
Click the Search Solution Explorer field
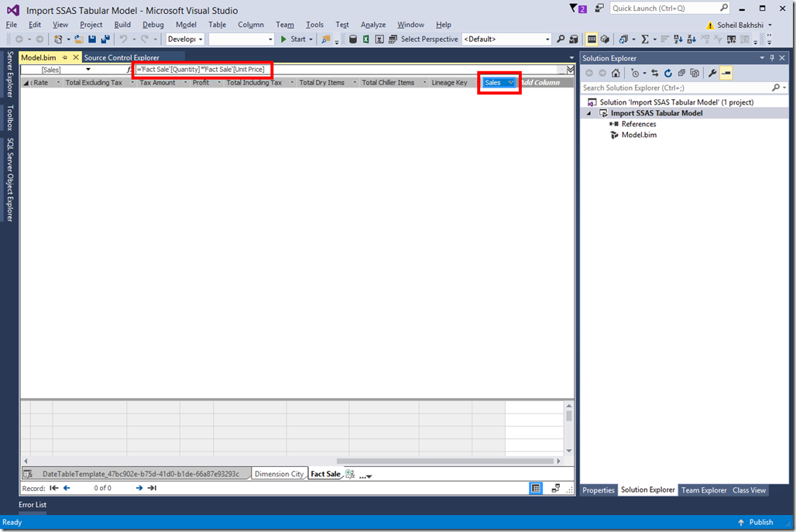point(684,88)
